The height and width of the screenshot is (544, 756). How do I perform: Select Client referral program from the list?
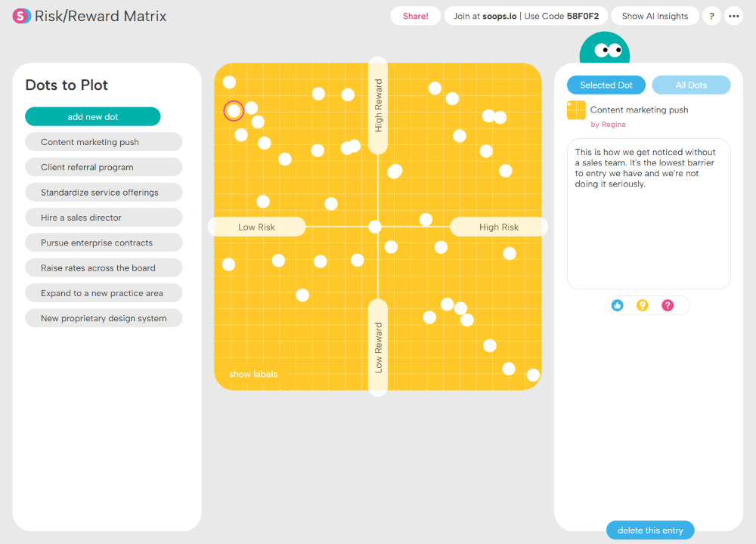click(104, 166)
